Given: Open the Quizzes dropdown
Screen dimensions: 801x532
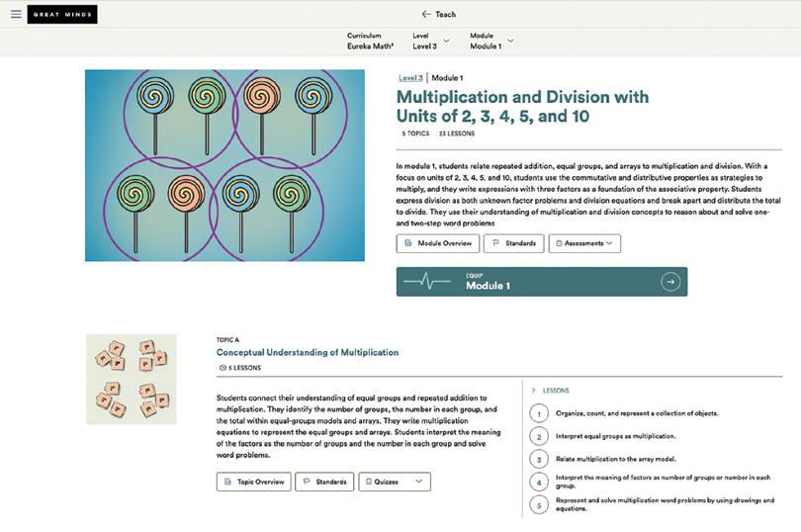Looking at the screenshot, I should (x=395, y=482).
